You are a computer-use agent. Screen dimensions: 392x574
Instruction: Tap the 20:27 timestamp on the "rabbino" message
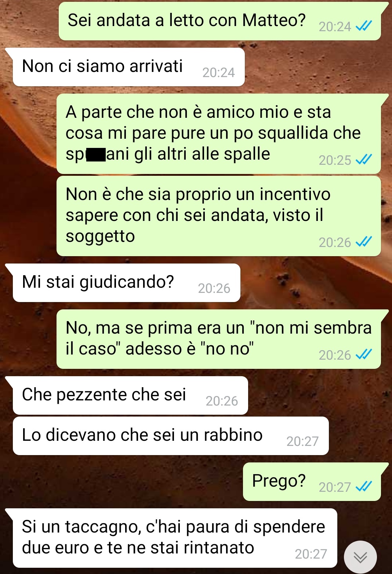[302, 441]
